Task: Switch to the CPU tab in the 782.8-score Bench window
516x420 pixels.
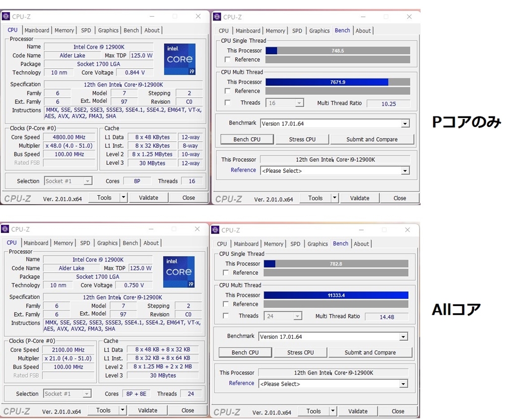Action: (222, 244)
